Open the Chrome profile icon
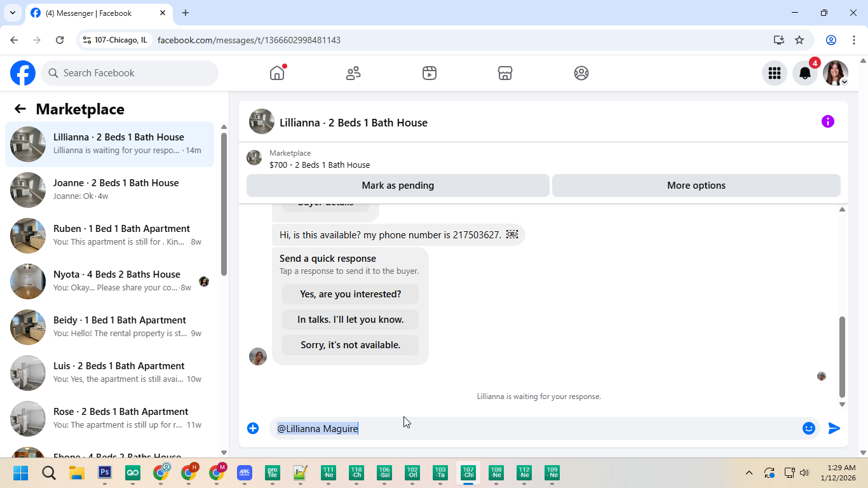The image size is (868, 488). click(x=831, y=40)
